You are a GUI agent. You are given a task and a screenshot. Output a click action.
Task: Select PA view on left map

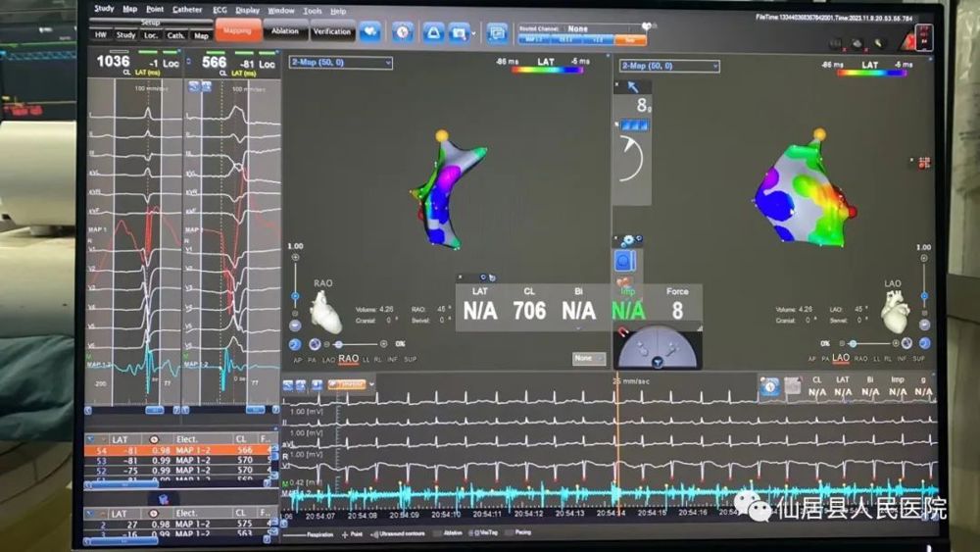pyautogui.click(x=312, y=360)
